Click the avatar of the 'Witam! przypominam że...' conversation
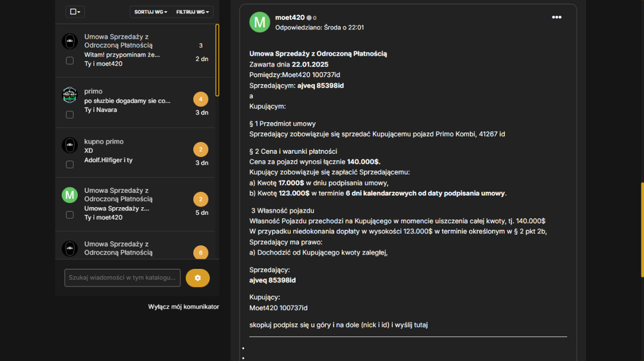Screen dimensions: 644x361 [x=70, y=41]
